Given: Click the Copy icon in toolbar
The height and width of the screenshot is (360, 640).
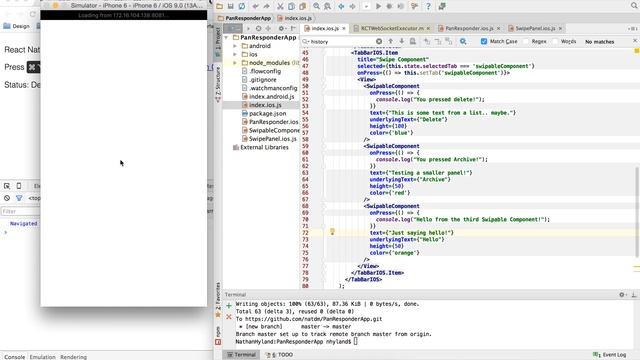Looking at the screenshot, I should tap(291, 6).
